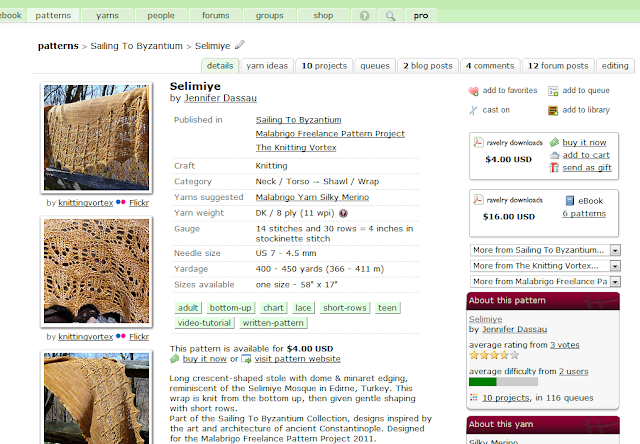Switch to the 4 comments tab

490,66
